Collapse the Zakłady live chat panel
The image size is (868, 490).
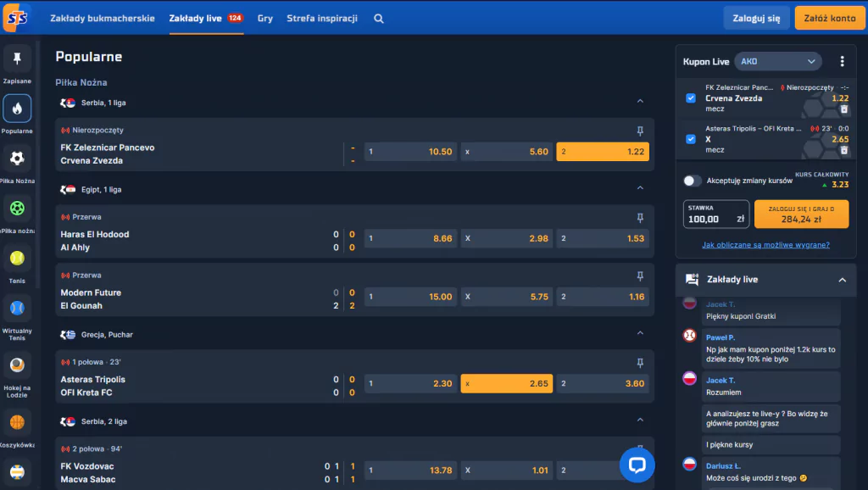(842, 280)
